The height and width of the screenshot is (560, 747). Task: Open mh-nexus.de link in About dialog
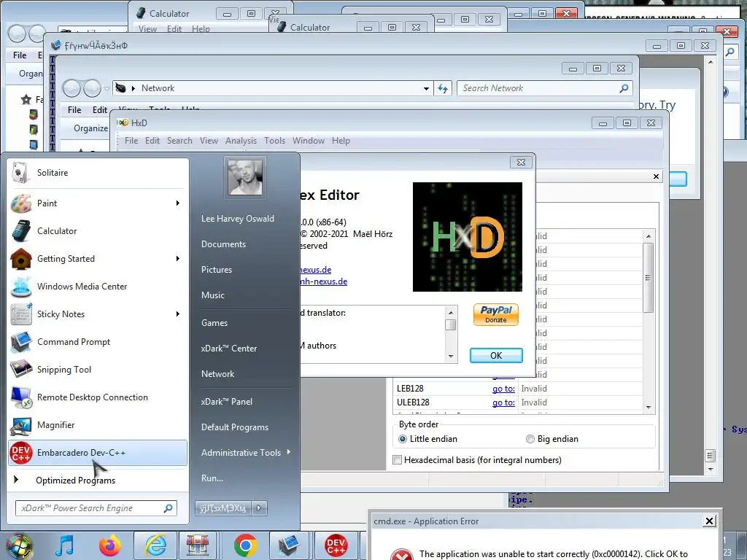tap(324, 281)
